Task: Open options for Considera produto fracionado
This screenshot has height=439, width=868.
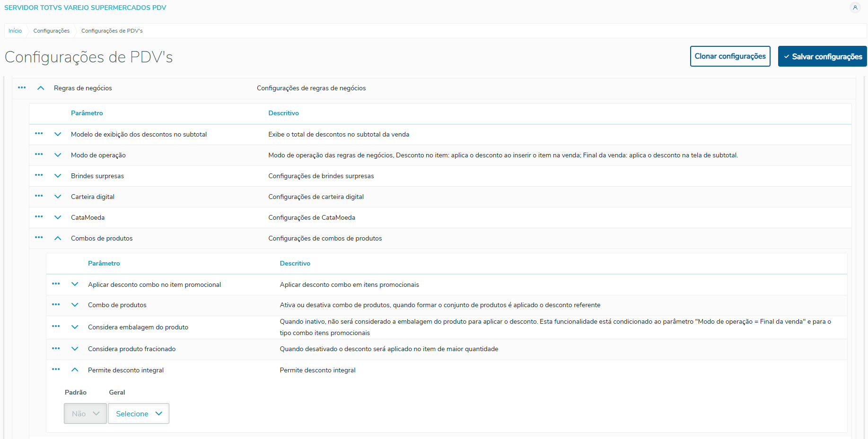Action: (x=56, y=349)
